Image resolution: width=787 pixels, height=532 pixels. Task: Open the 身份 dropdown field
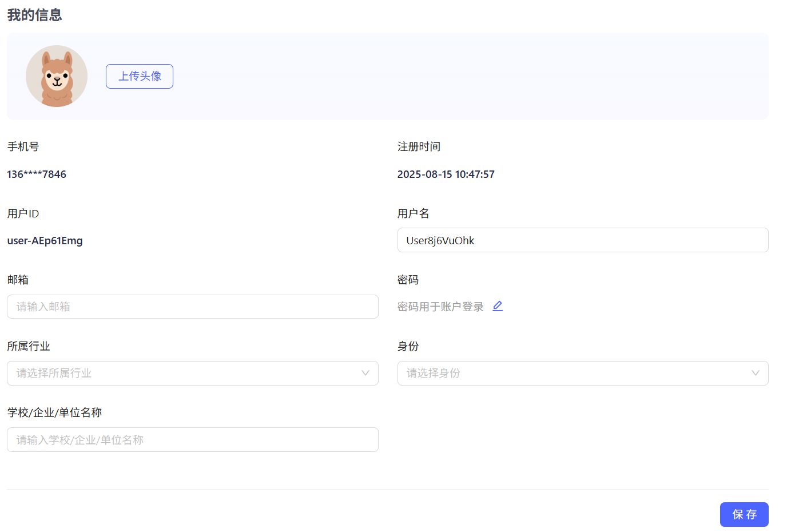[x=572, y=373]
